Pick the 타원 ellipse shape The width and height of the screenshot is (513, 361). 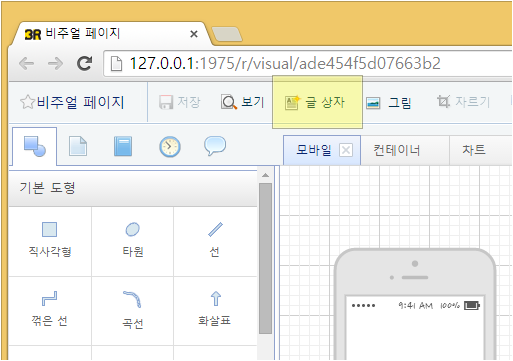click(133, 241)
